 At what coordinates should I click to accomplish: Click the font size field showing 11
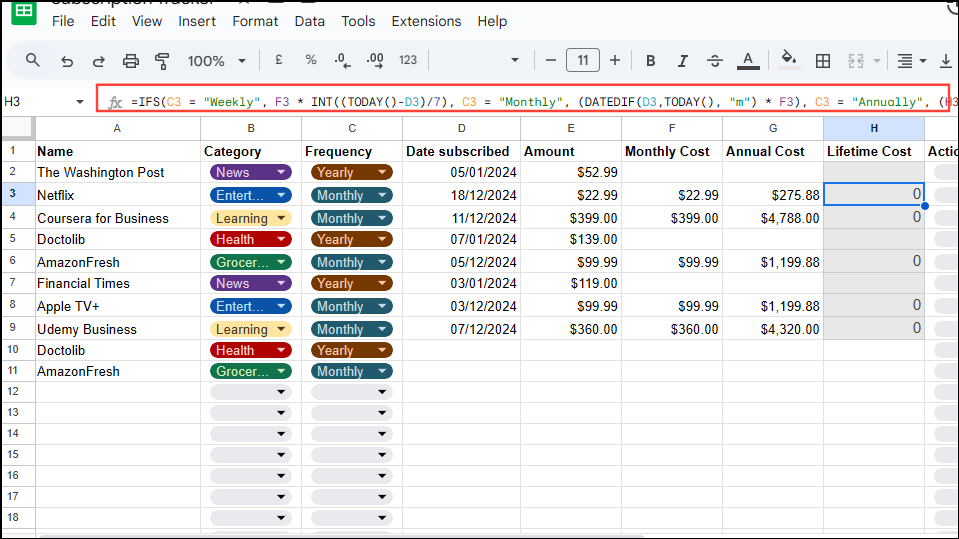click(582, 60)
